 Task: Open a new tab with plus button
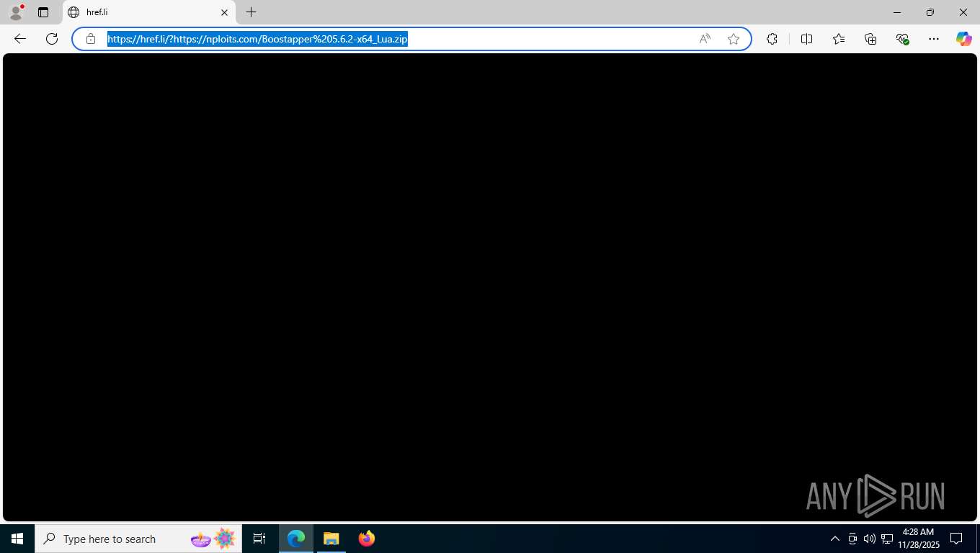click(251, 12)
